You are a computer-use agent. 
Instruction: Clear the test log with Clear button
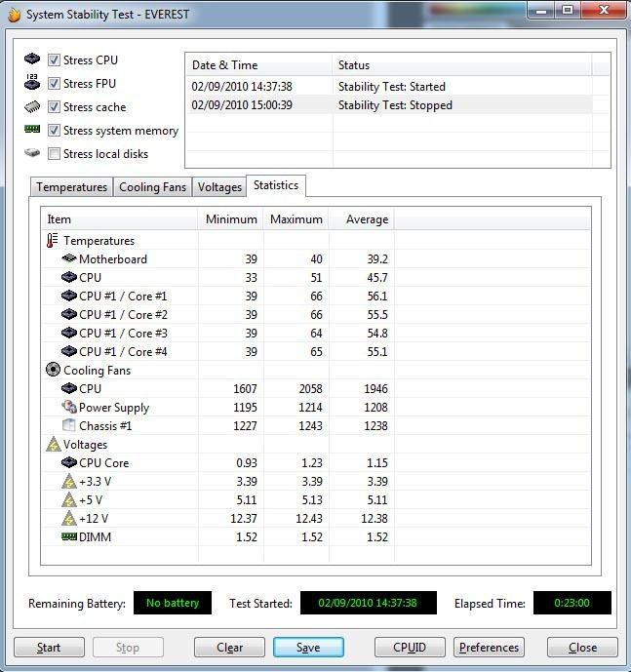pos(229,648)
